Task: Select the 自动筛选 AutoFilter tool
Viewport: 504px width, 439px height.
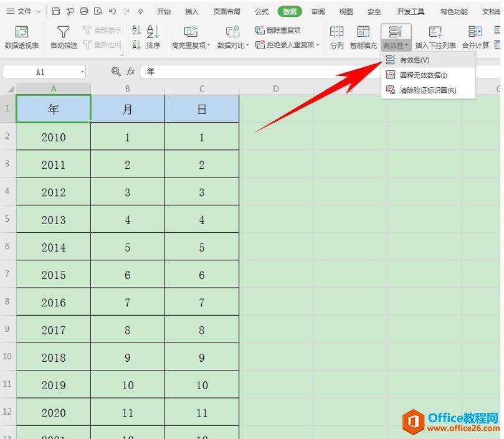Action: [63, 34]
